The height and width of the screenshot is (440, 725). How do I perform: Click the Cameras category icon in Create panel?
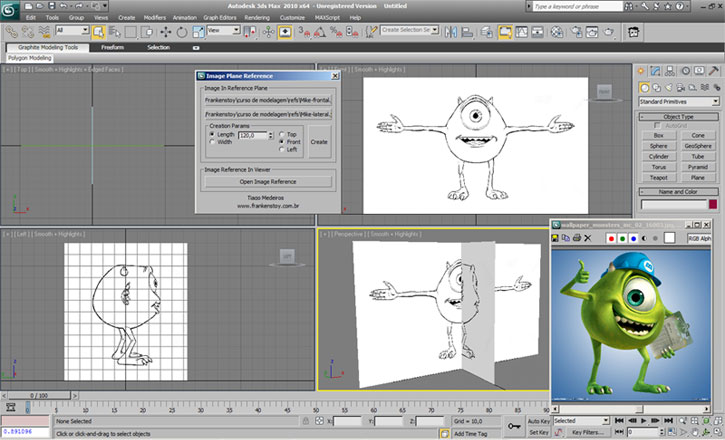click(x=681, y=87)
